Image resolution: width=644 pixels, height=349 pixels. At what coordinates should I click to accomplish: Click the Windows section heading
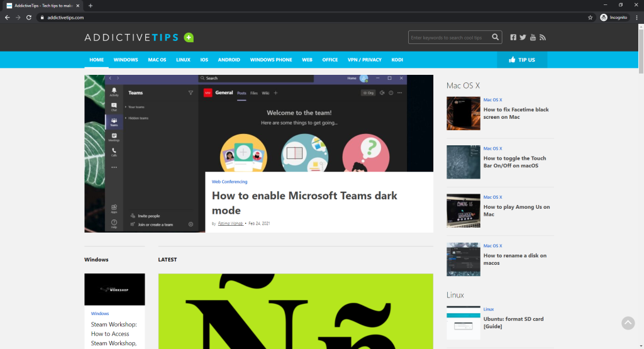[x=96, y=260]
